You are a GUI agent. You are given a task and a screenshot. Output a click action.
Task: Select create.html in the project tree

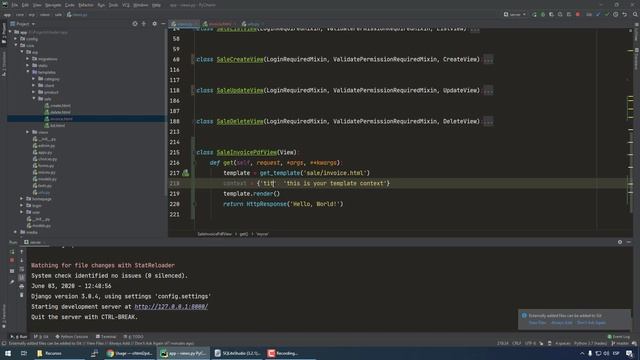57,106
